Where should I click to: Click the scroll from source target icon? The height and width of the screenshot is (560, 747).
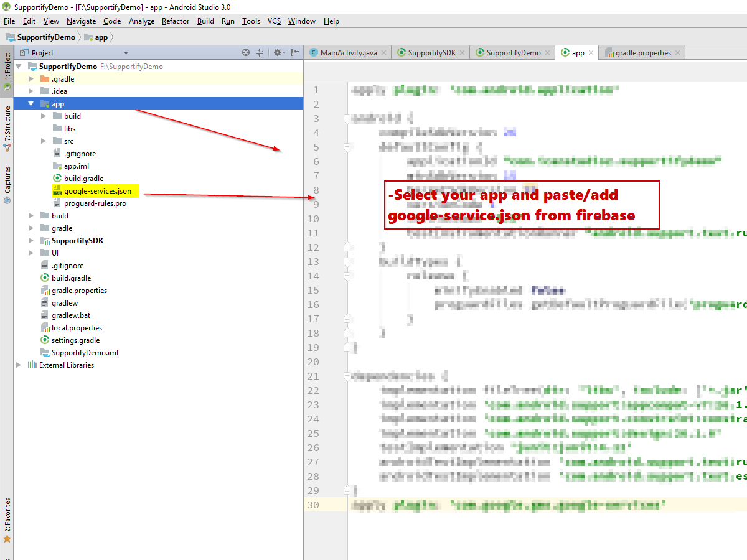[x=246, y=53]
